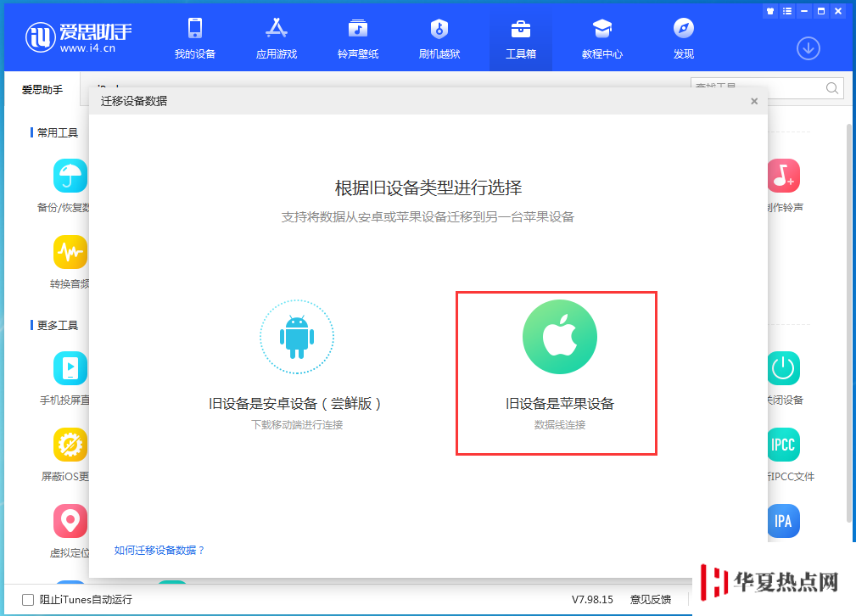The width and height of the screenshot is (856, 616).
Task: Open the 我的设备 section
Action: pos(195,38)
